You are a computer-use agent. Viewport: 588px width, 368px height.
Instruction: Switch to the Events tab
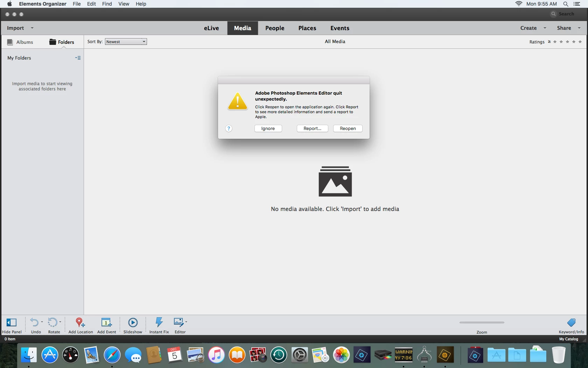[340, 28]
